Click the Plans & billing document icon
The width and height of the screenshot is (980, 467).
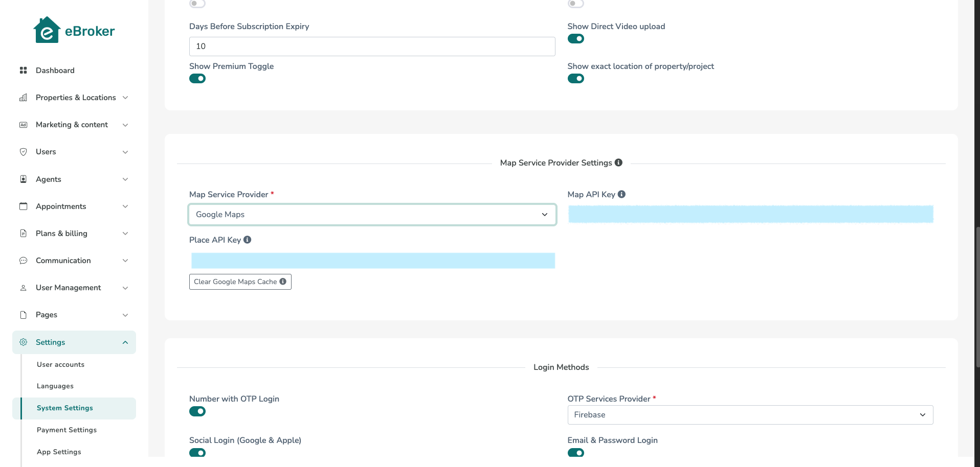(23, 233)
